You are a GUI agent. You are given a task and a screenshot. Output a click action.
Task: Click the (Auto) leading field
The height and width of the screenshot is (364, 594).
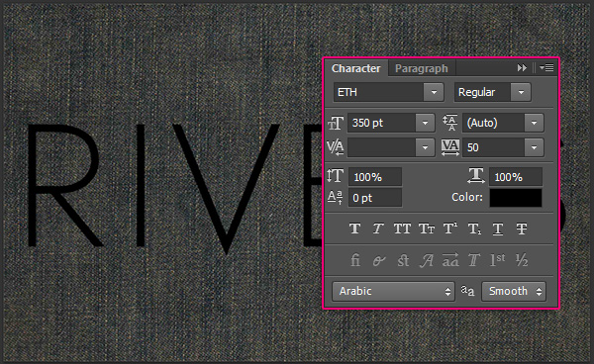point(493,123)
